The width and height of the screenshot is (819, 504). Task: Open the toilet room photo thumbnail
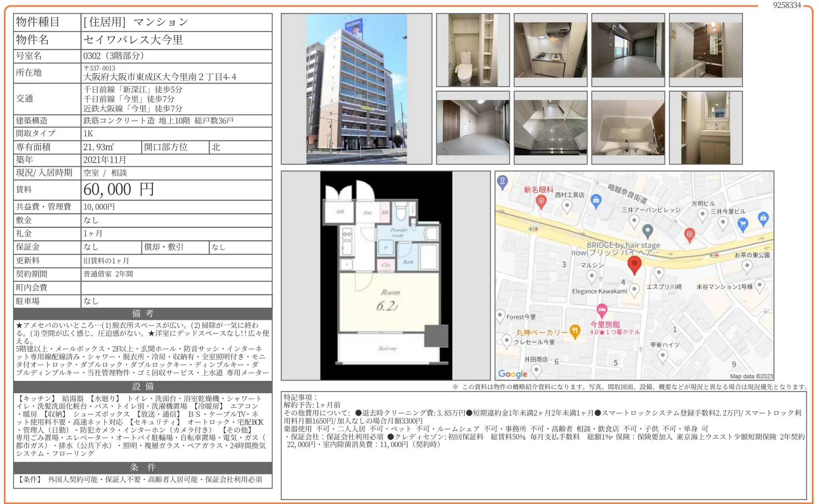(x=472, y=50)
